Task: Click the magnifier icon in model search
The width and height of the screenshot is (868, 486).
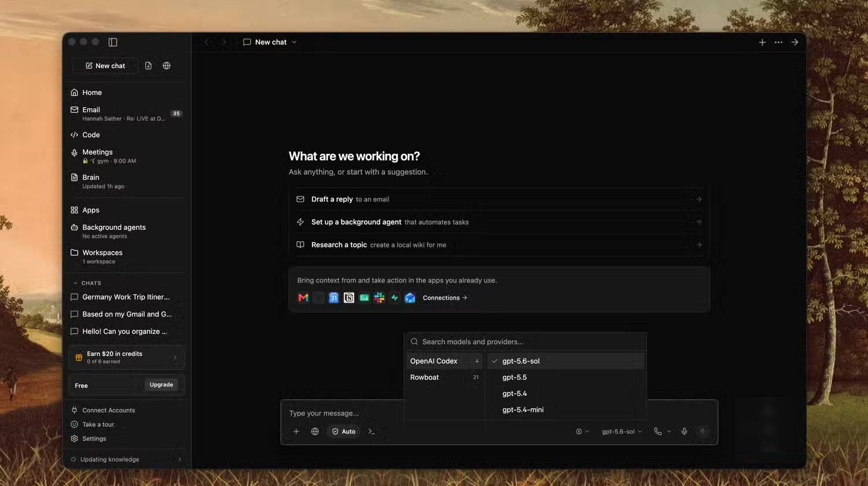Action: point(414,342)
